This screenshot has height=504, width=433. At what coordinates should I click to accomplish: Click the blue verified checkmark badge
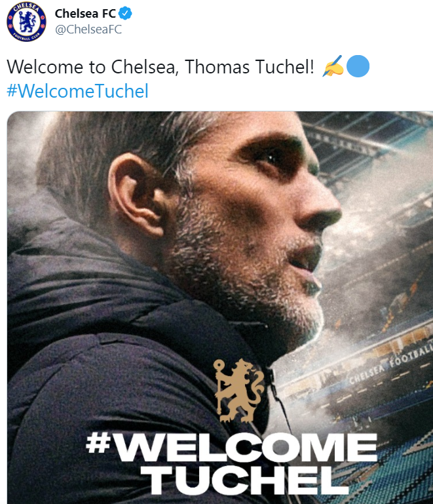coord(125,14)
